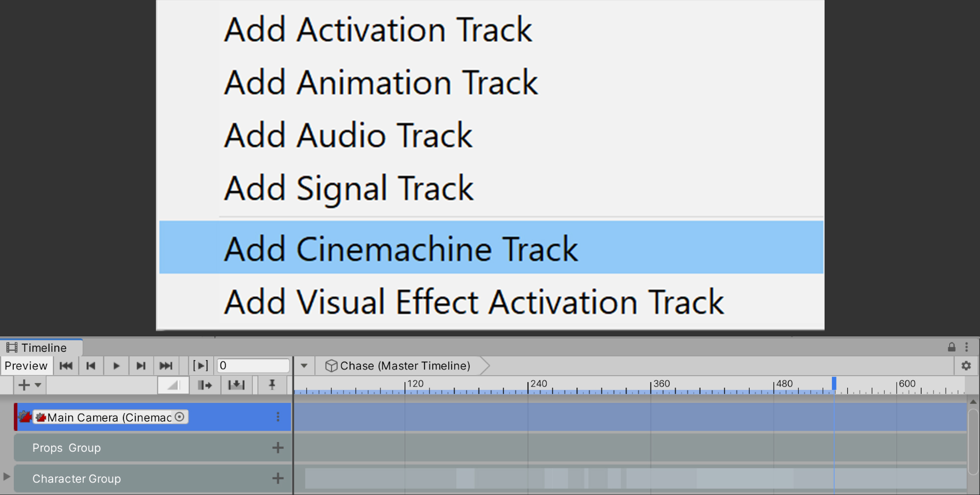Step back to the previous frame
Image resolution: width=980 pixels, height=495 pixels.
[91, 366]
